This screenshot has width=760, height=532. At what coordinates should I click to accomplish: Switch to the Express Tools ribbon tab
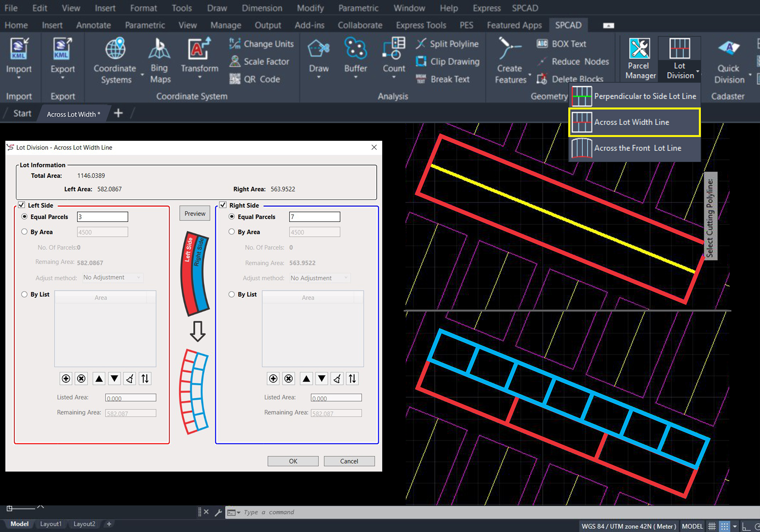[x=421, y=25]
